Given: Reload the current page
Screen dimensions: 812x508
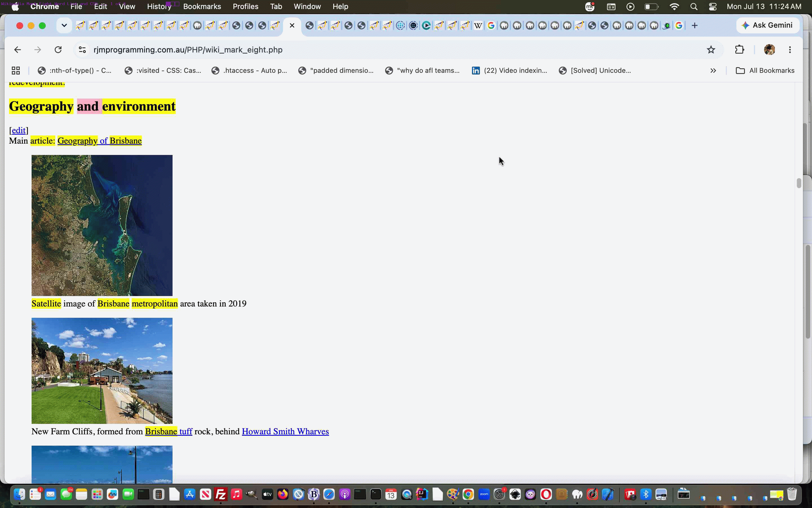Looking at the screenshot, I should click(58, 50).
